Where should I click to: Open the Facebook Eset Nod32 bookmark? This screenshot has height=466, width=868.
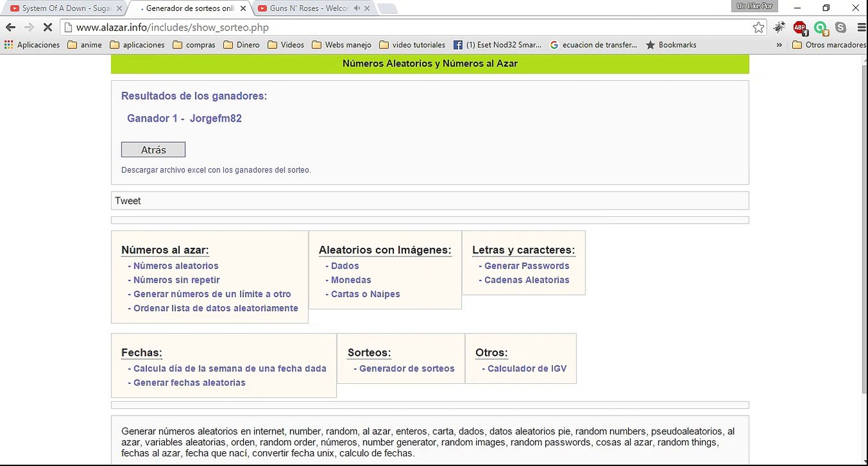[x=497, y=45]
